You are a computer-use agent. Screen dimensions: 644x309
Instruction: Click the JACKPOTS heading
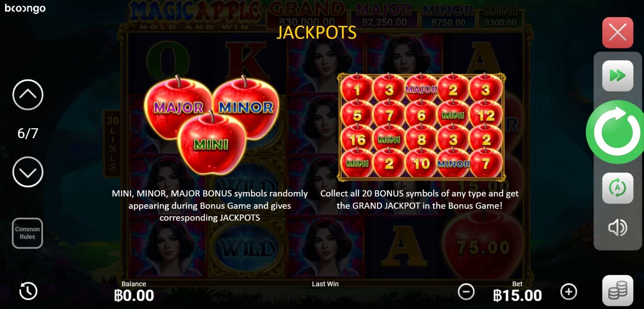(316, 32)
